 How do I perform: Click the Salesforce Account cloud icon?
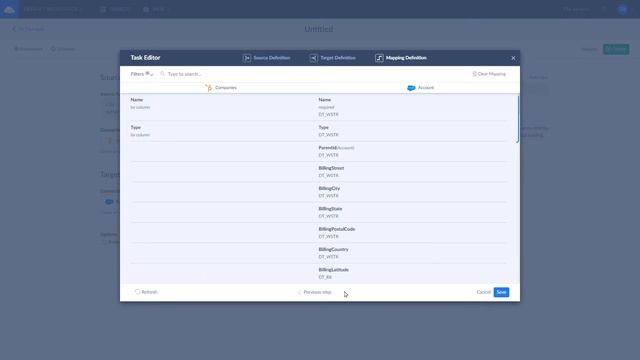(x=411, y=88)
